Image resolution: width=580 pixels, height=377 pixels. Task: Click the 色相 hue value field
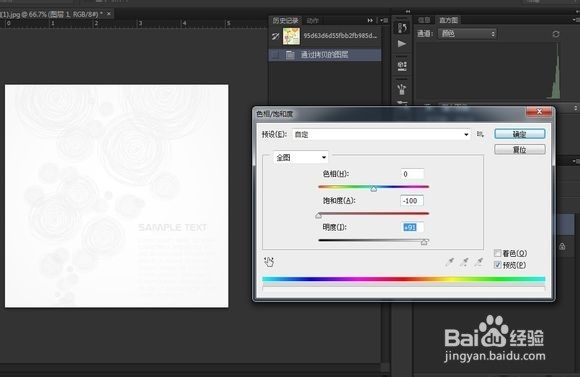click(x=412, y=174)
